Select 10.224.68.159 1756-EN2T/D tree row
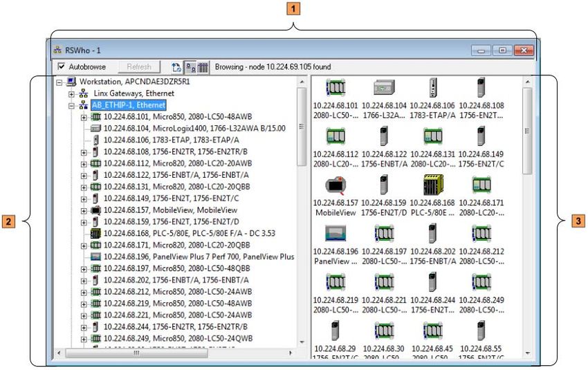 [x=171, y=221]
